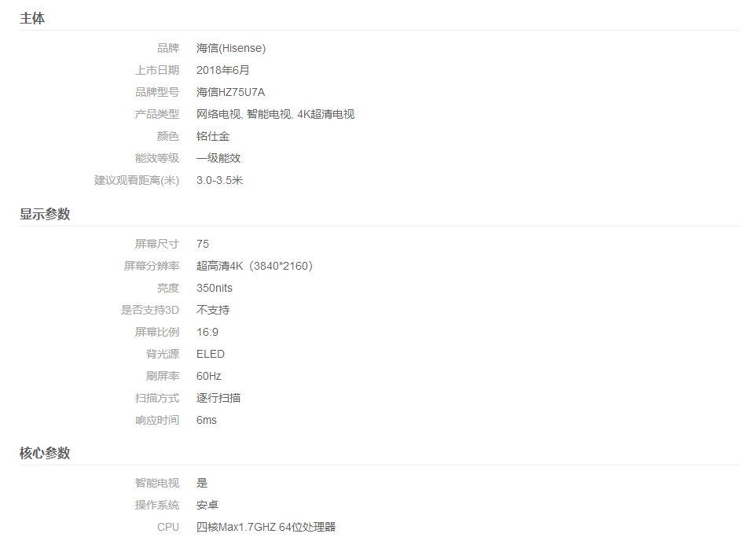Select the value '超高清4K（3840*2160）'
Viewport: 756px width, 541px height.
255,266
